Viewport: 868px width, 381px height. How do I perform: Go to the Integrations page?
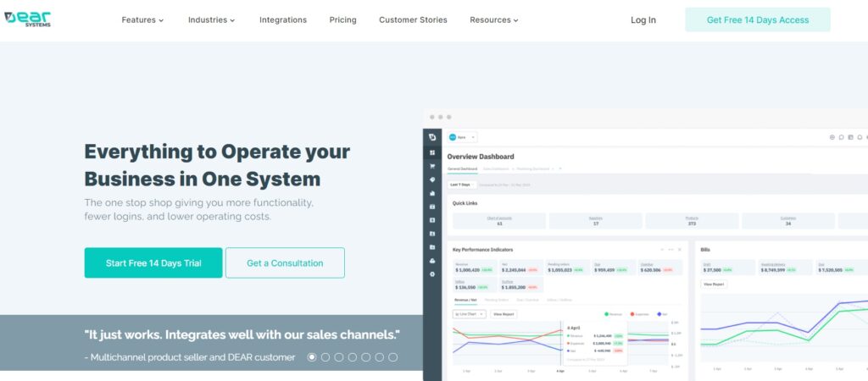click(x=283, y=20)
